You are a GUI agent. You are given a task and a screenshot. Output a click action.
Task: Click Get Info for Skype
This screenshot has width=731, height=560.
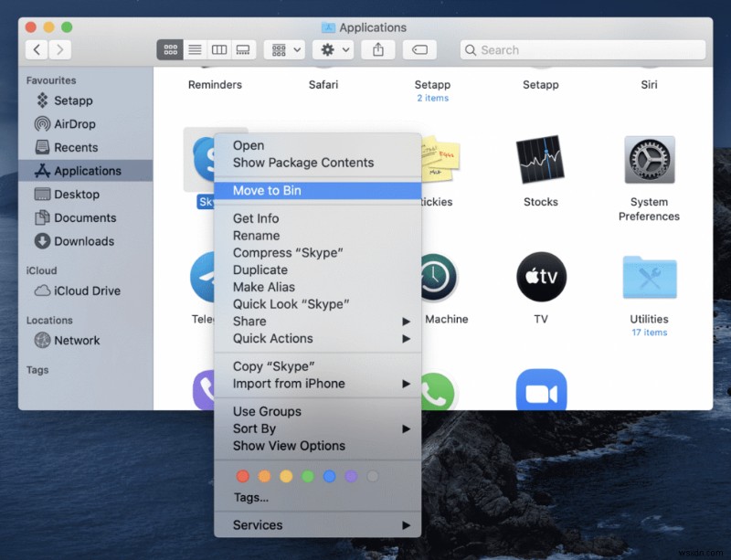point(256,218)
